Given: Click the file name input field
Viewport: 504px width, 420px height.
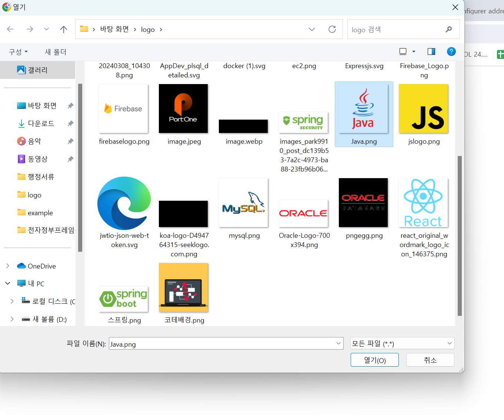Looking at the screenshot, I should pos(222,344).
